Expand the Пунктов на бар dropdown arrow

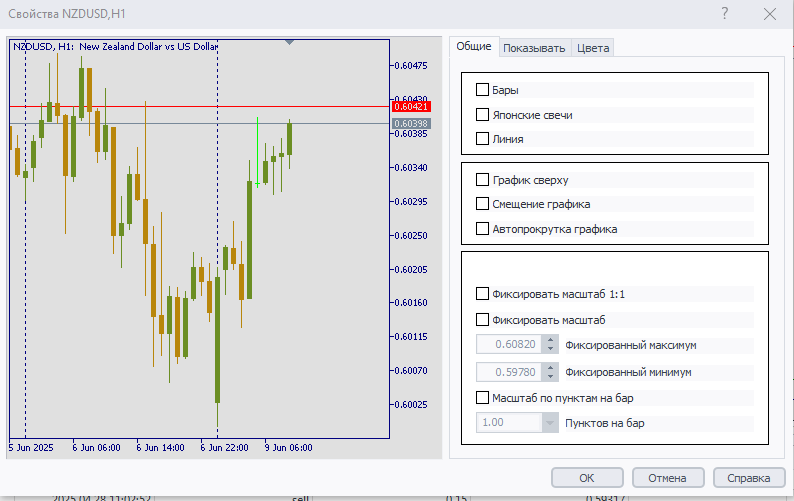click(550, 422)
